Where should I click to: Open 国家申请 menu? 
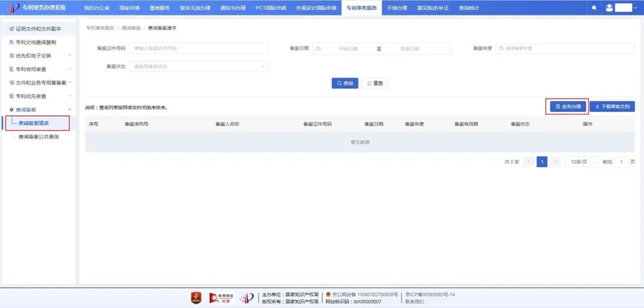(x=129, y=8)
